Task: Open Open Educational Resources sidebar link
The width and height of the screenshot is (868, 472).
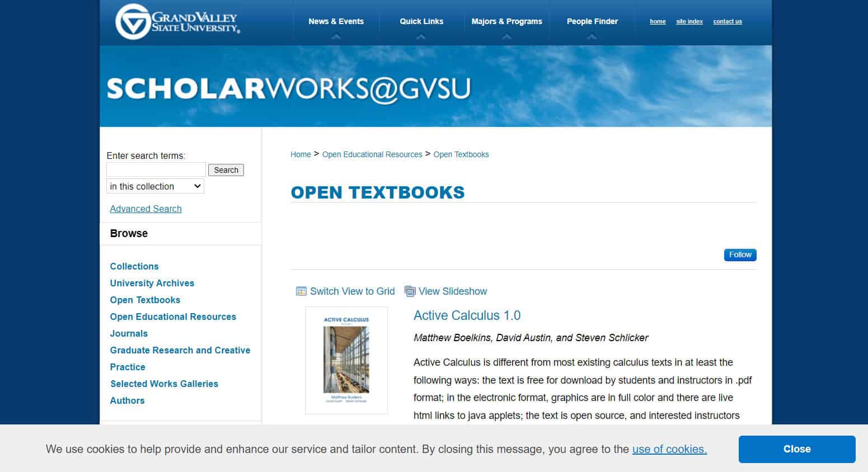Action: (173, 317)
